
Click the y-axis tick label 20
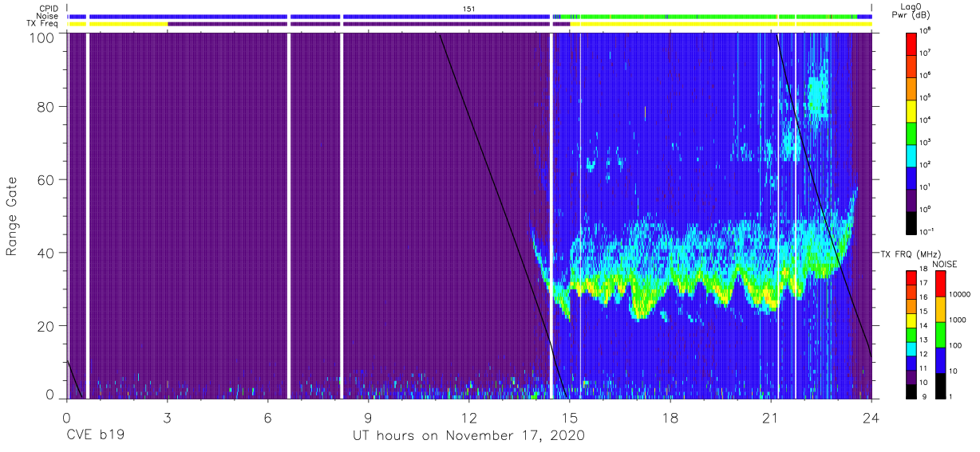point(46,326)
